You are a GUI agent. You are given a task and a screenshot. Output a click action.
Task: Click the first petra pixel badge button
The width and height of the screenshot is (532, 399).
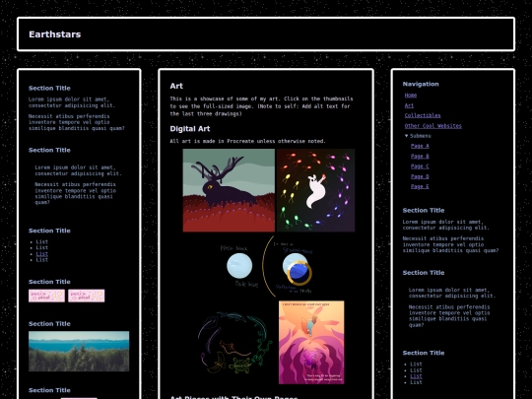pyautogui.click(x=47, y=296)
